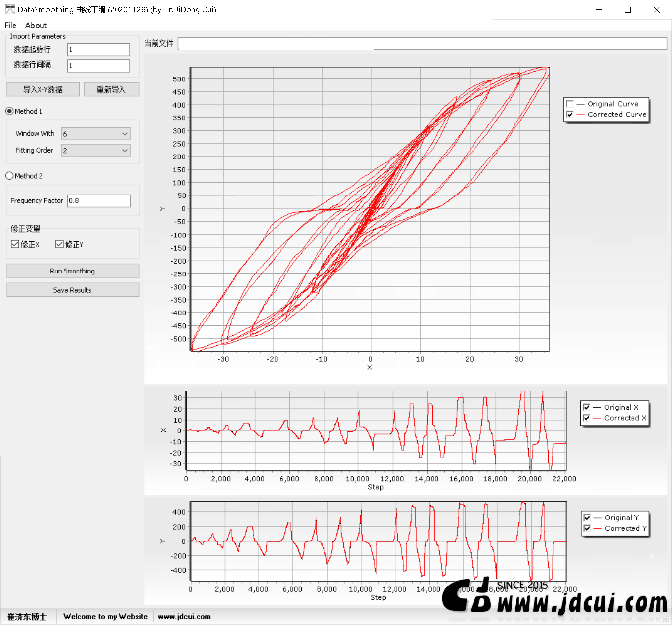Click the Import Parameters group label

point(38,36)
